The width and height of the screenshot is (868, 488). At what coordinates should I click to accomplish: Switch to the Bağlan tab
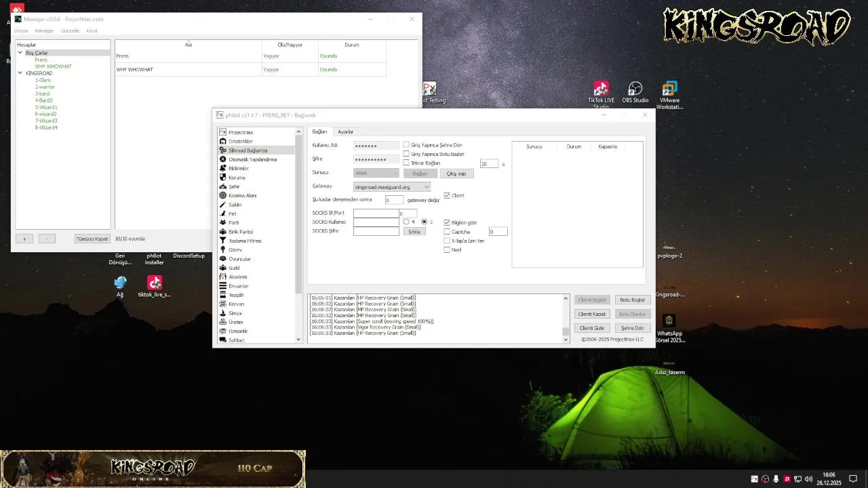[x=319, y=131]
